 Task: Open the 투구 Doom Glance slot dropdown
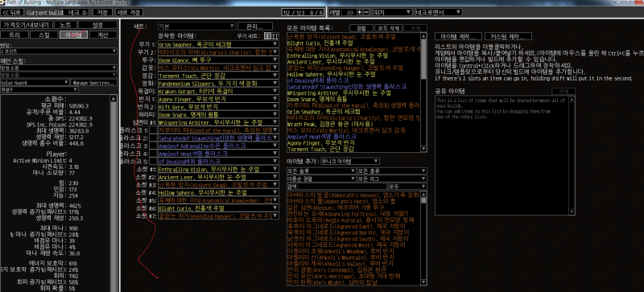pos(218,60)
